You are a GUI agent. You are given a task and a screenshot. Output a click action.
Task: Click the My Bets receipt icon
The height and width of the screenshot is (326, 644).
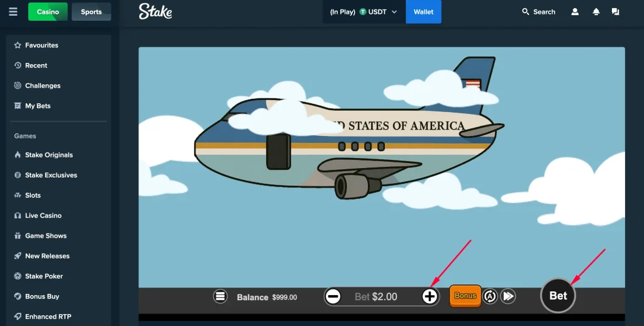[17, 106]
